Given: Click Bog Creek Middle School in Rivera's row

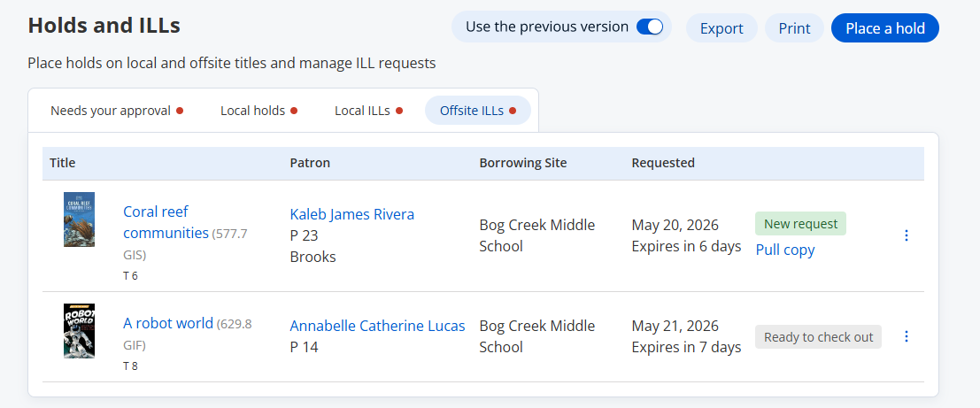Looking at the screenshot, I should click(536, 235).
